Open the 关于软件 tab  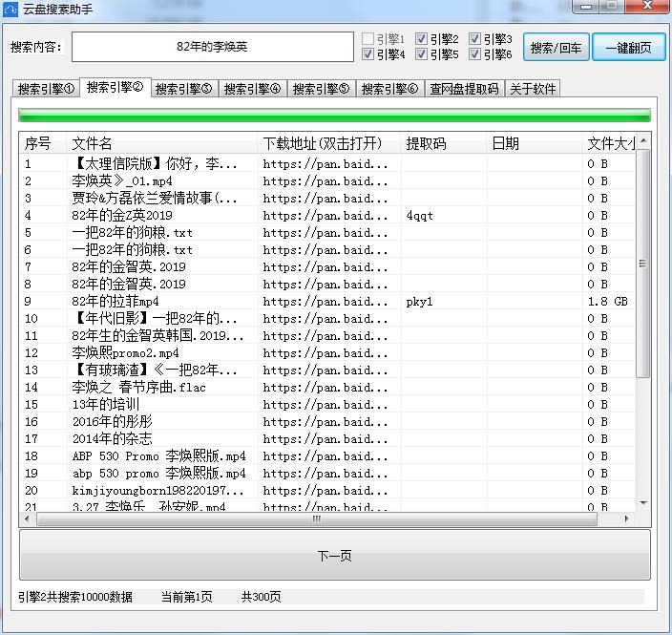[533, 89]
